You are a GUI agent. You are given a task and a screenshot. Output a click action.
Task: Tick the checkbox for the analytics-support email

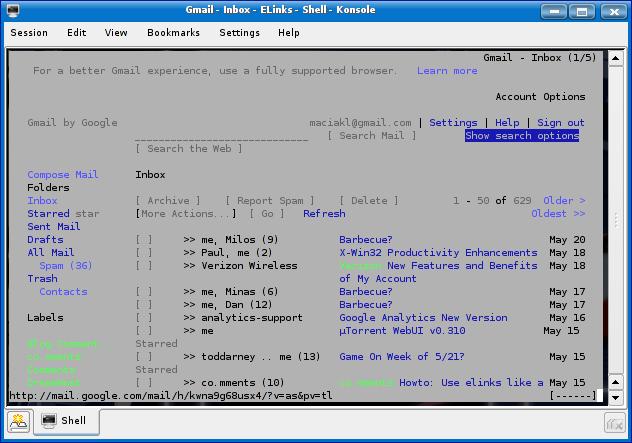coord(144,318)
